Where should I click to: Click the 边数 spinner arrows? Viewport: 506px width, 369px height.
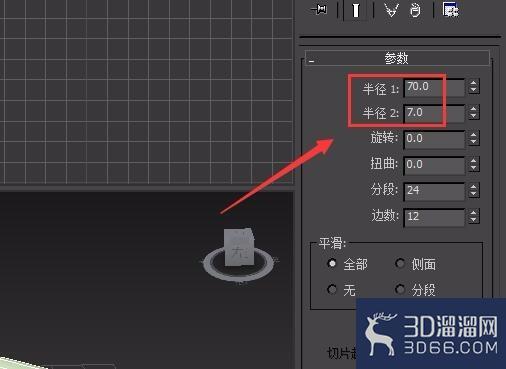point(473,216)
